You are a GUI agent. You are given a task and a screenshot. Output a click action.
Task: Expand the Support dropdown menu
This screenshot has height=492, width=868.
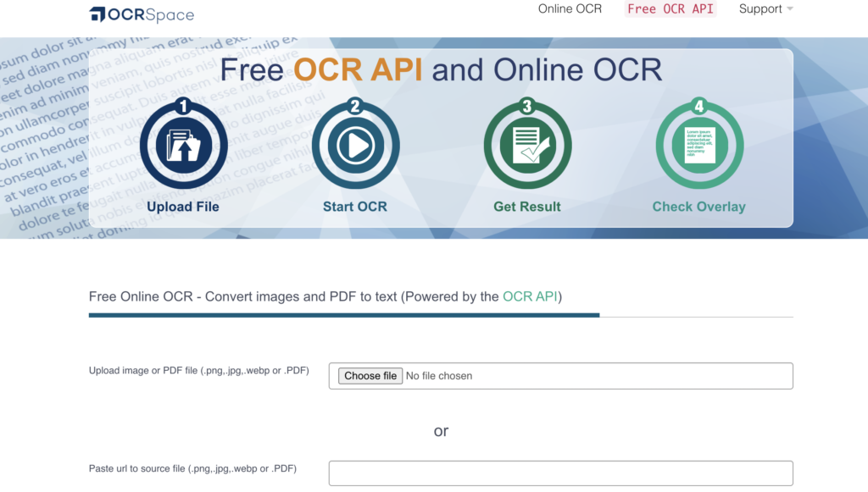766,8
